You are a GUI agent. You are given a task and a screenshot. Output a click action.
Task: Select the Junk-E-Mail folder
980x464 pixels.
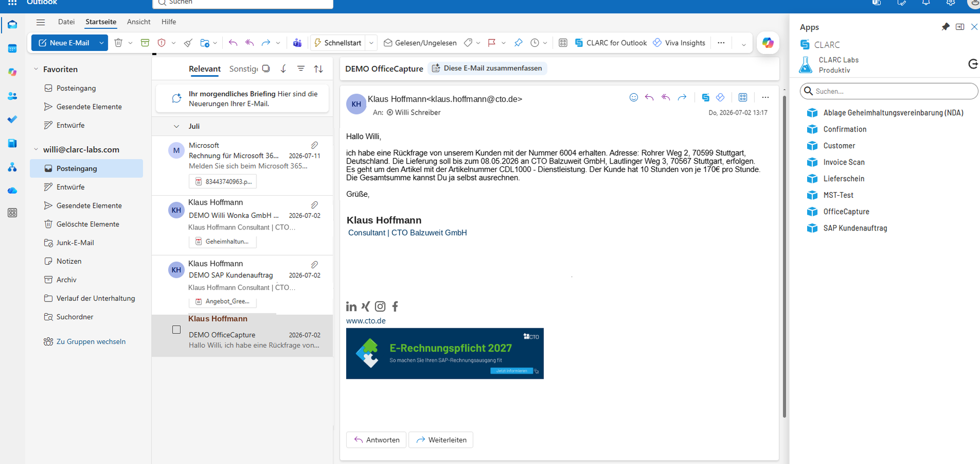click(x=75, y=243)
